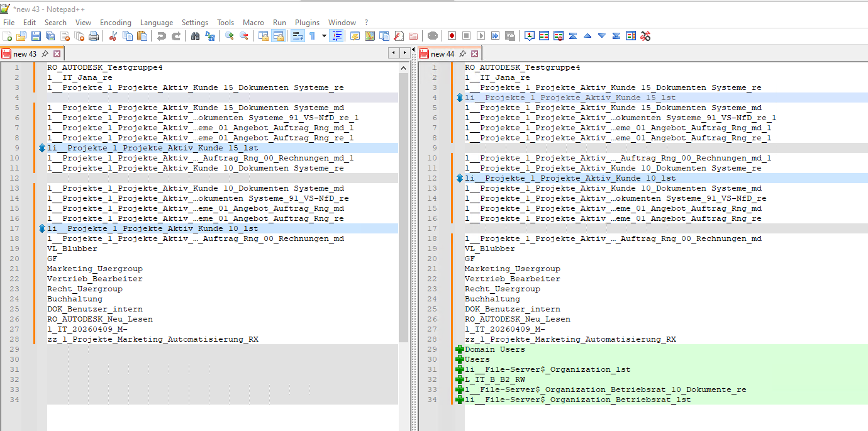
Task: Click the Open file toolbar icon
Action: [21, 36]
